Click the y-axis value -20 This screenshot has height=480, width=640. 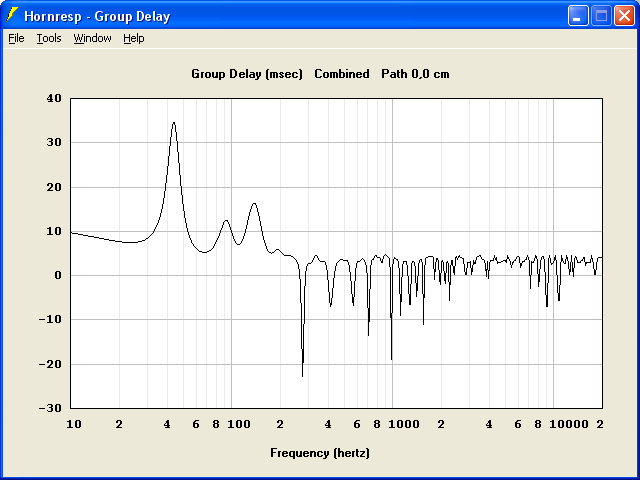[x=50, y=364]
